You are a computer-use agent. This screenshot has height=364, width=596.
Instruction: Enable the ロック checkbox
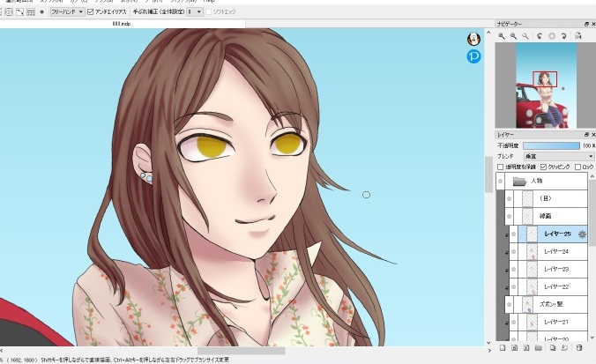point(577,167)
